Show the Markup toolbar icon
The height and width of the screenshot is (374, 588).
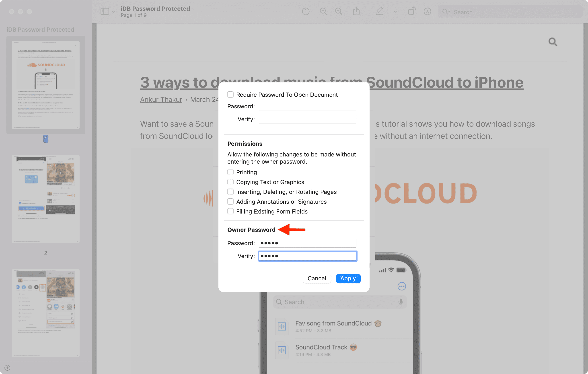click(x=427, y=11)
